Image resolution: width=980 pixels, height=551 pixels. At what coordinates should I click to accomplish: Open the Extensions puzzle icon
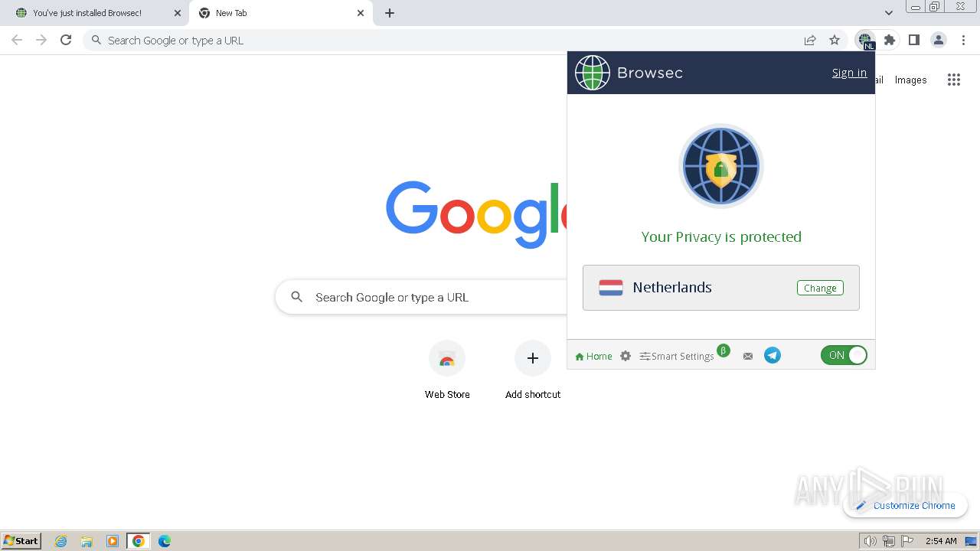pos(889,40)
